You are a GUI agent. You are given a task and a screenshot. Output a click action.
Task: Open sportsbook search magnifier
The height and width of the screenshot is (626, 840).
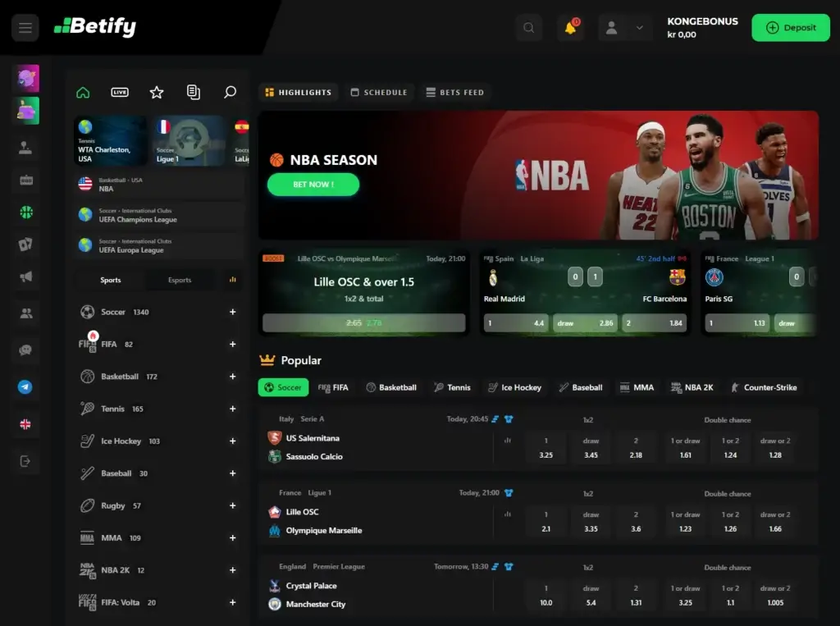(230, 92)
